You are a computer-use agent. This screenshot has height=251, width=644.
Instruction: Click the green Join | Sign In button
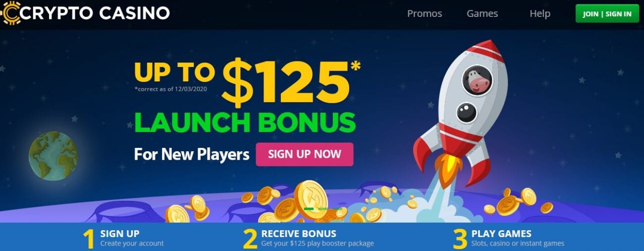[x=607, y=14]
